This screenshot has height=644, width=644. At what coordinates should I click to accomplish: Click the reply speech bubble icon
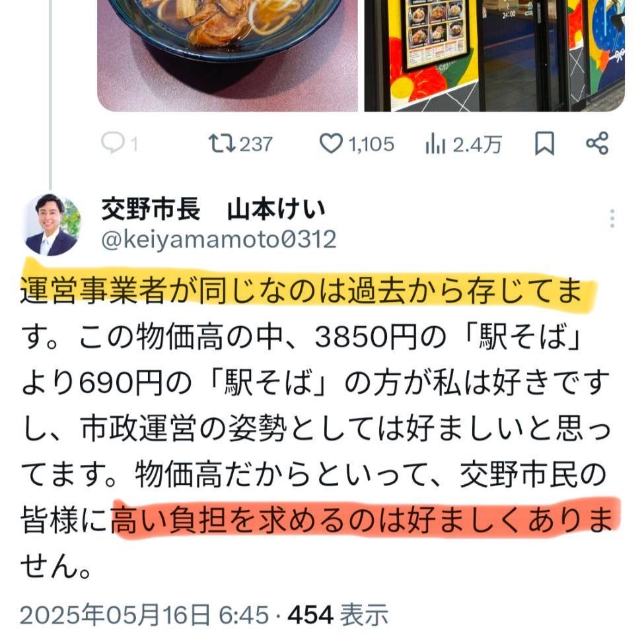[112, 143]
